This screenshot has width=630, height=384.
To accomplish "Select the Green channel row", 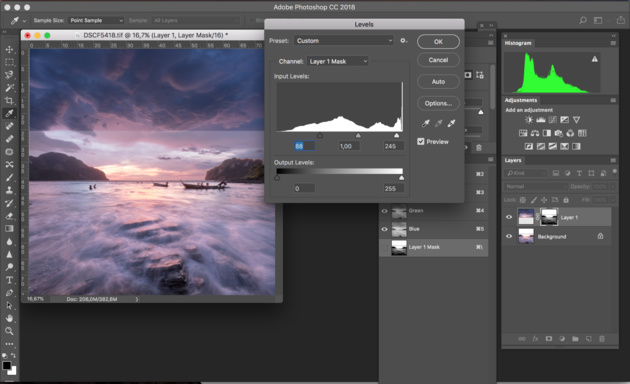I will pyautogui.click(x=434, y=211).
